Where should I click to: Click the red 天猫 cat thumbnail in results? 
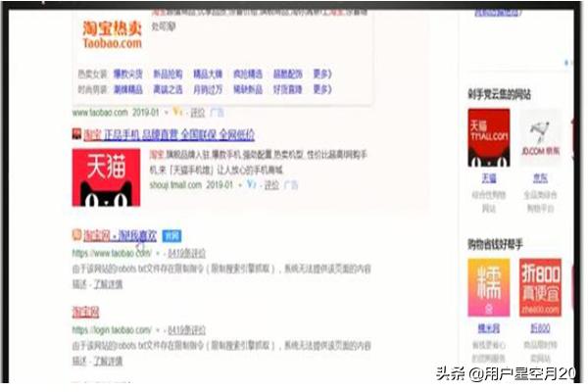click(x=106, y=177)
